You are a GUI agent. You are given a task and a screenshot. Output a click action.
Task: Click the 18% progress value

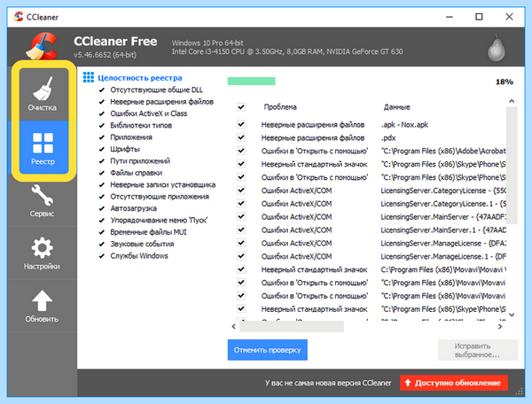point(505,82)
